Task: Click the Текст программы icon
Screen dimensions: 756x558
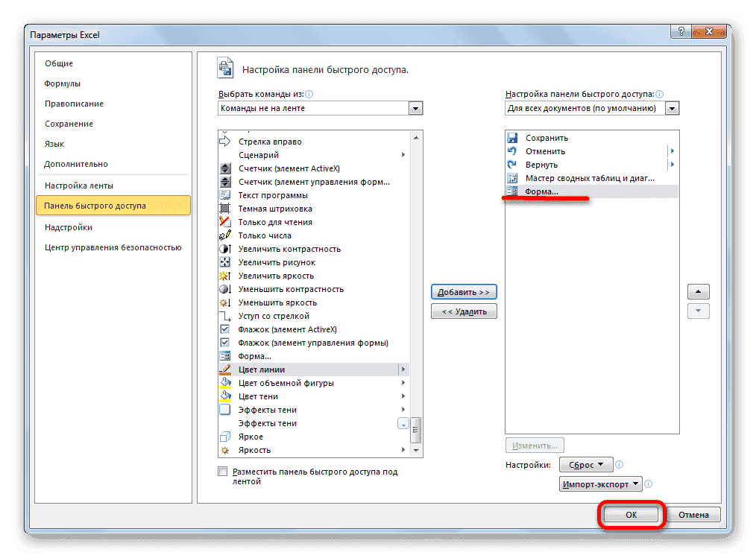Action: 224,195
